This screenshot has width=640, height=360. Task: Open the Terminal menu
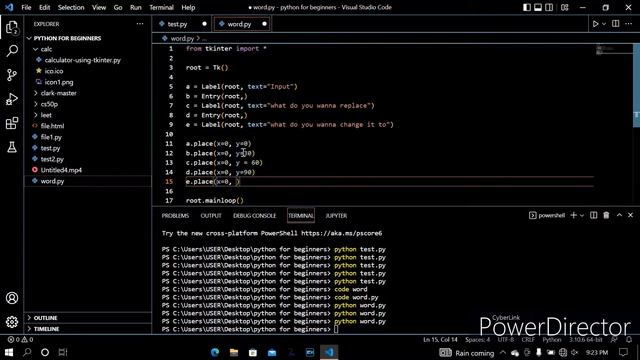pos(161,7)
